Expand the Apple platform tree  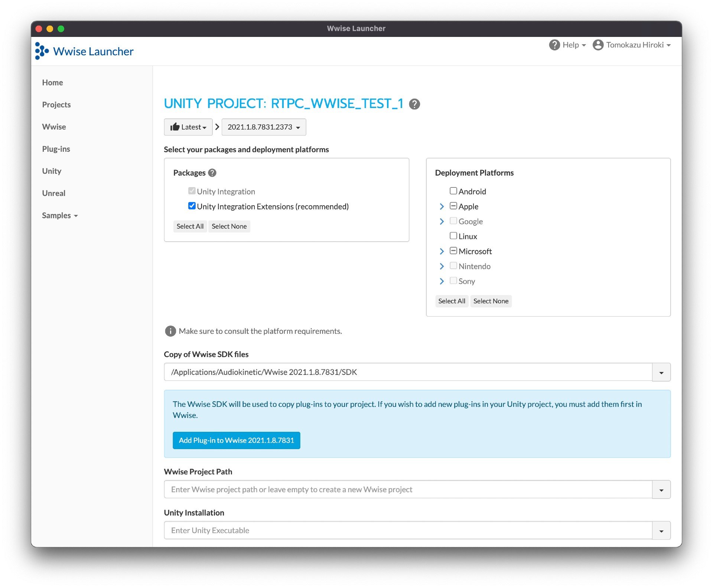pos(442,206)
